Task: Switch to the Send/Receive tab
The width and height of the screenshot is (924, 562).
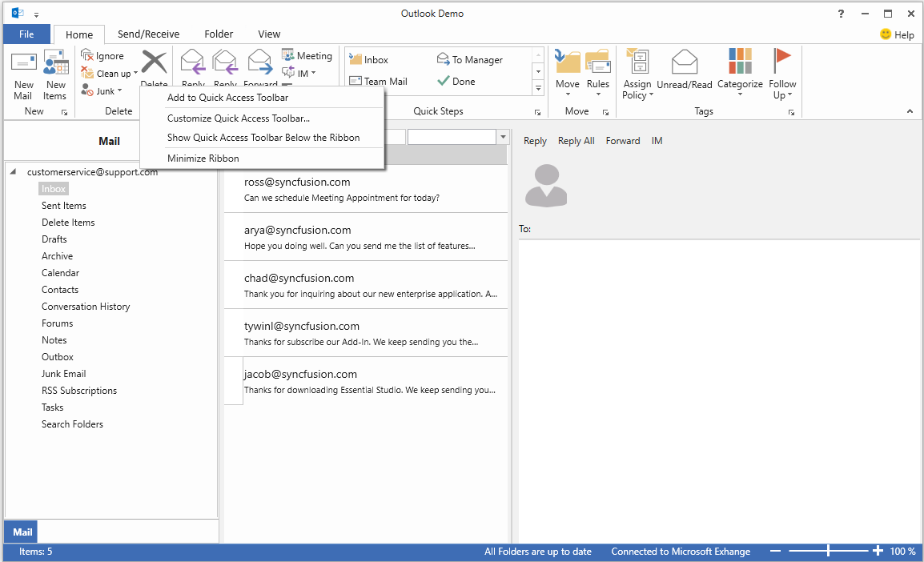Action: pyautogui.click(x=147, y=34)
